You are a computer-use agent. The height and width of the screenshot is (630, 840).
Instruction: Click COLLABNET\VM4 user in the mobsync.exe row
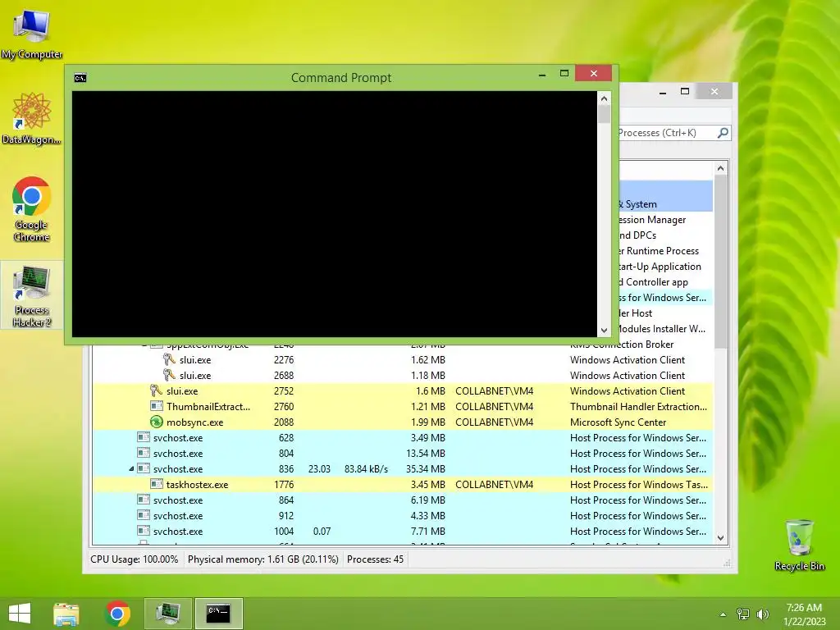(495, 422)
